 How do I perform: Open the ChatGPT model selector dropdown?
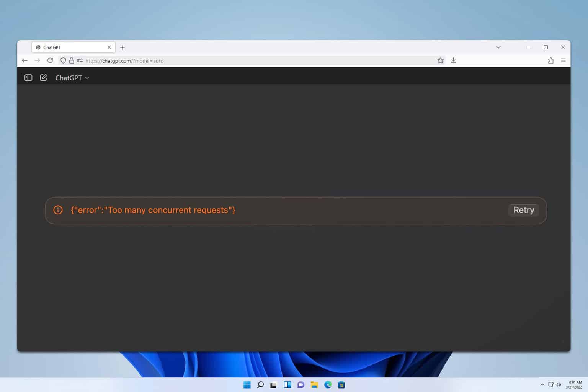(72, 78)
